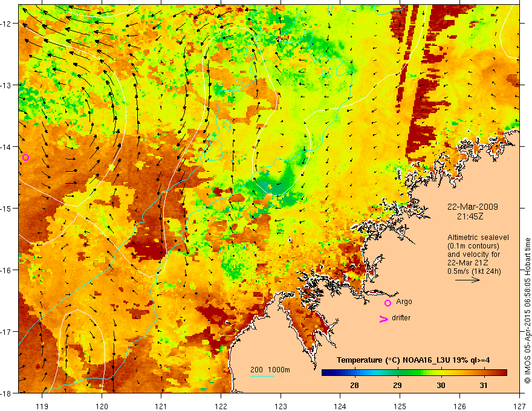Click longitude axis label 125
532x411 pixels.
(x=400, y=406)
